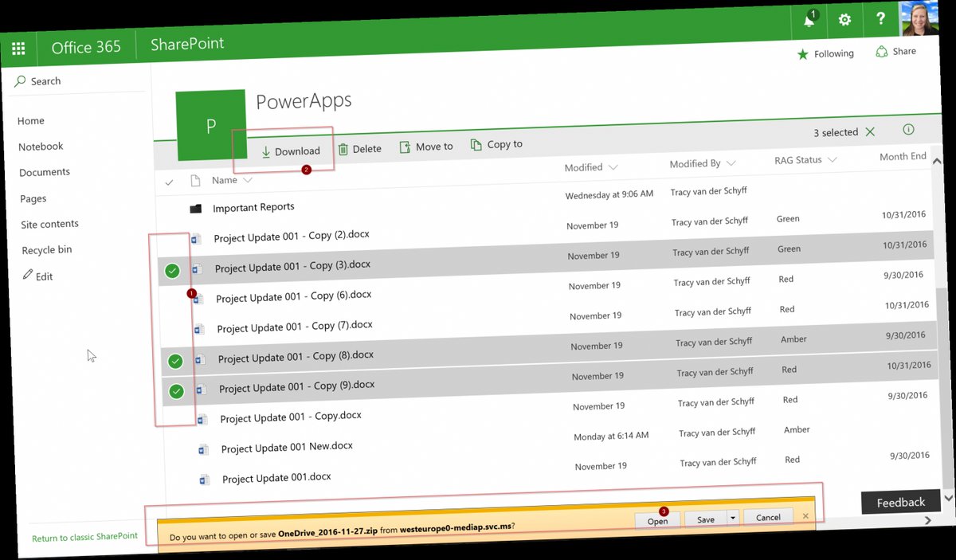The width and height of the screenshot is (956, 560).
Task: Click the Delete toolbar button
Action: pyautogui.click(x=359, y=149)
